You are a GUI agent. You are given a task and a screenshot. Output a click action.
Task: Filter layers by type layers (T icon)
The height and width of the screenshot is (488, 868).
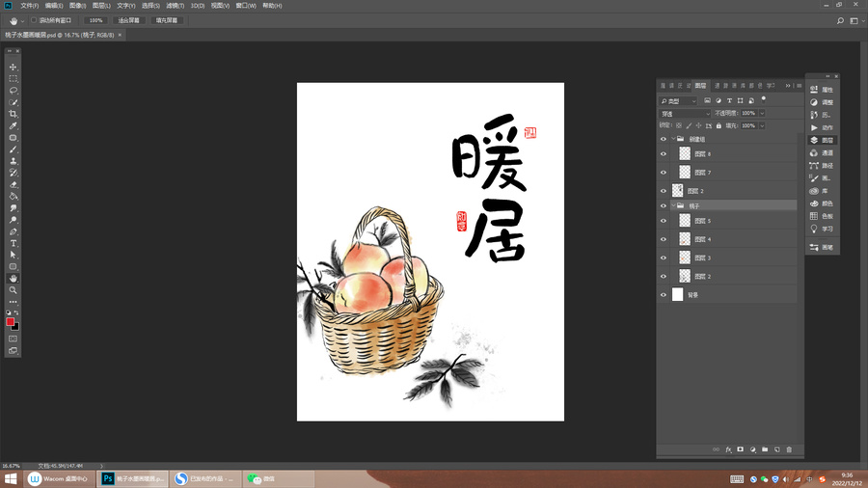point(729,100)
